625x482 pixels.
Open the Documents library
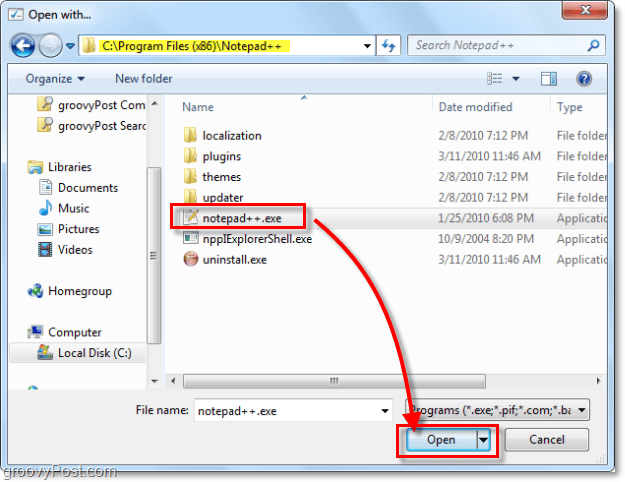(78, 187)
